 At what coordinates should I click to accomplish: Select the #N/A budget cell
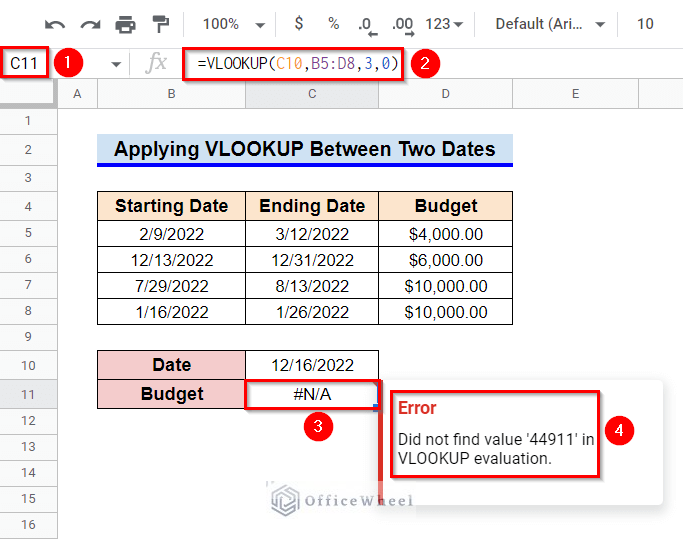pyautogui.click(x=312, y=394)
